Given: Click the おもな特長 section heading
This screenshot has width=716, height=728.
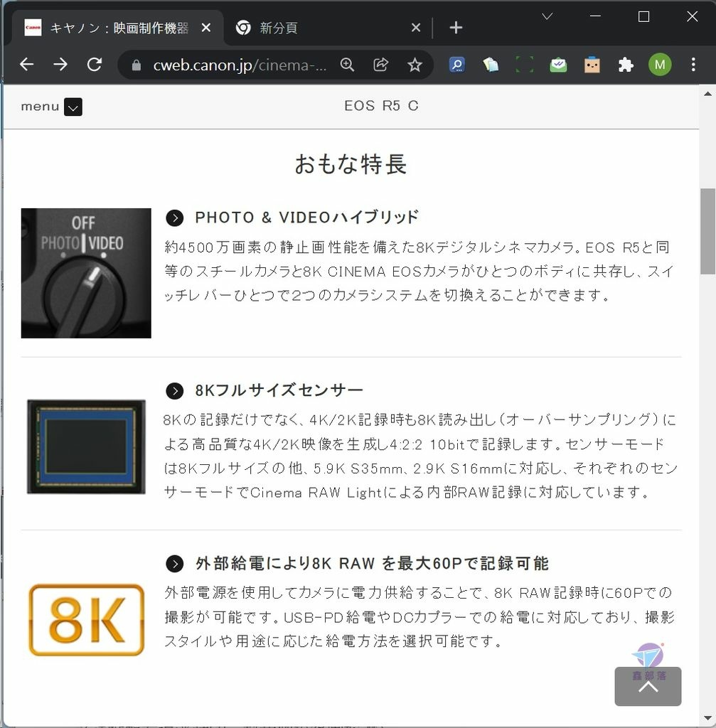Looking at the screenshot, I should pyautogui.click(x=351, y=164).
